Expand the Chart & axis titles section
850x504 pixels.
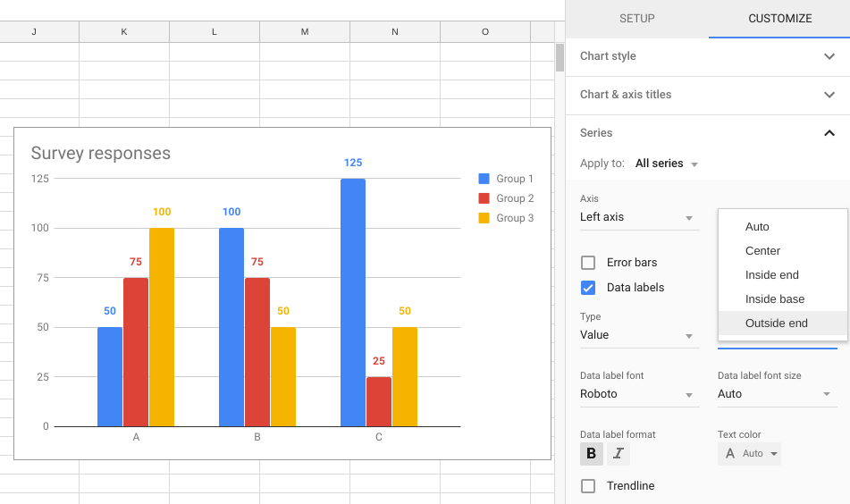click(707, 95)
